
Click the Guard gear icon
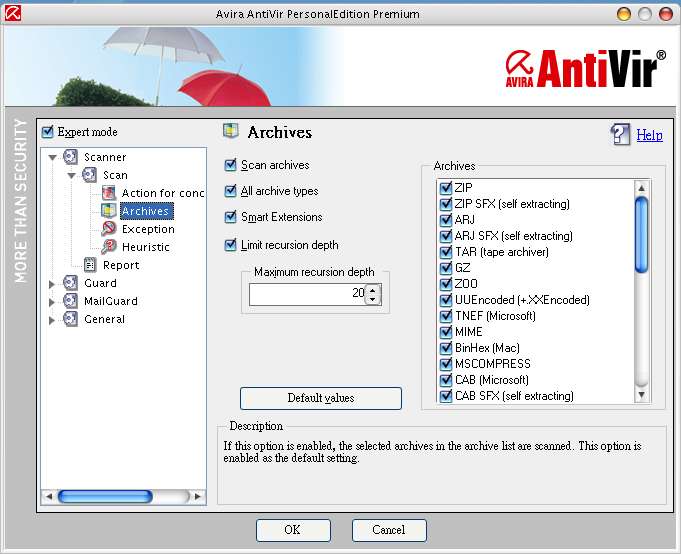tap(70, 283)
